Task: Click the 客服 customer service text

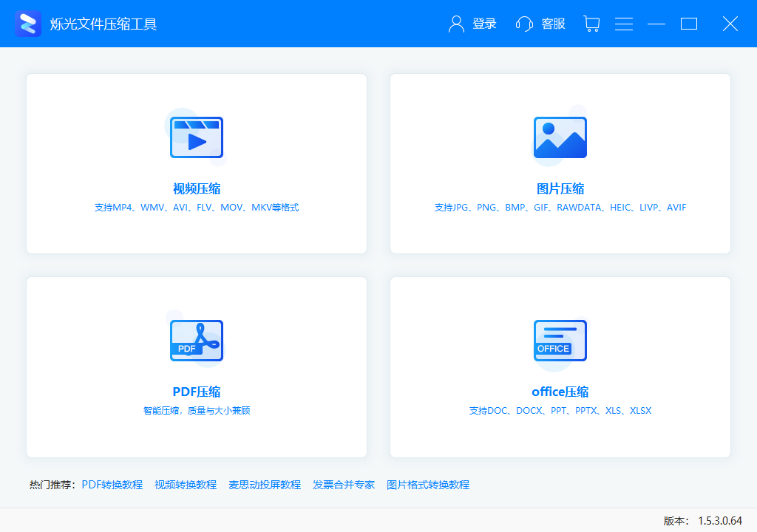Action: pyautogui.click(x=553, y=24)
